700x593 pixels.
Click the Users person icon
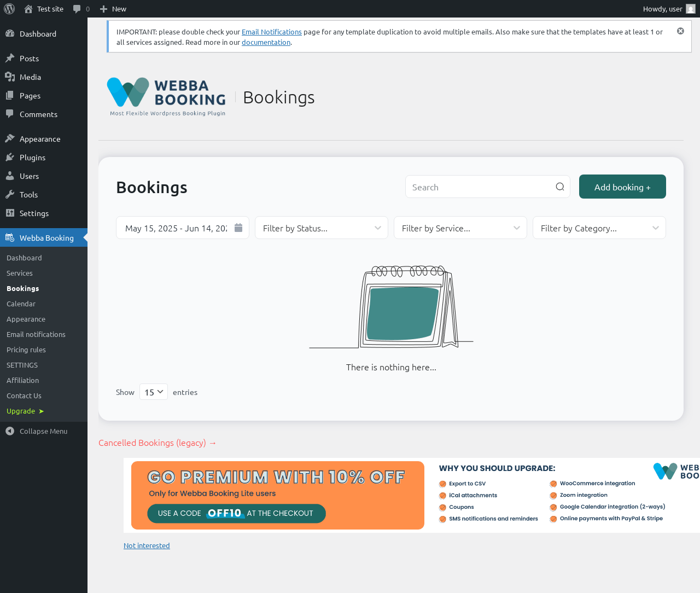pyautogui.click(x=10, y=176)
